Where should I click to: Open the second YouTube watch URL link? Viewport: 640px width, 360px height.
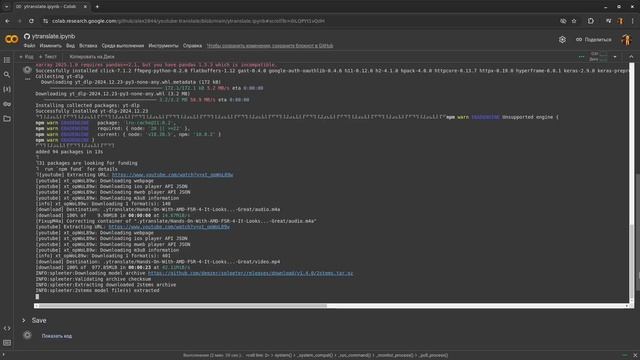point(169,227)
